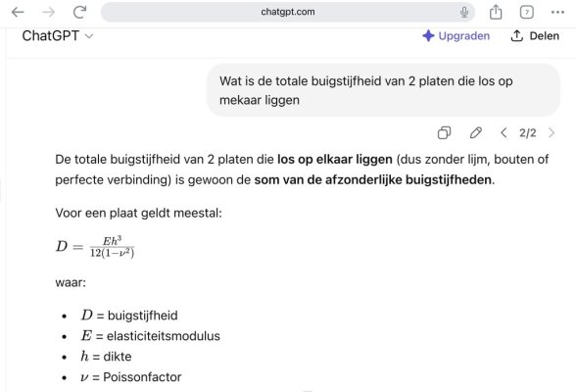This screenshot has height=392, width=576.
Task: Edit the question using the pencil icon
Action: point(476,132)
